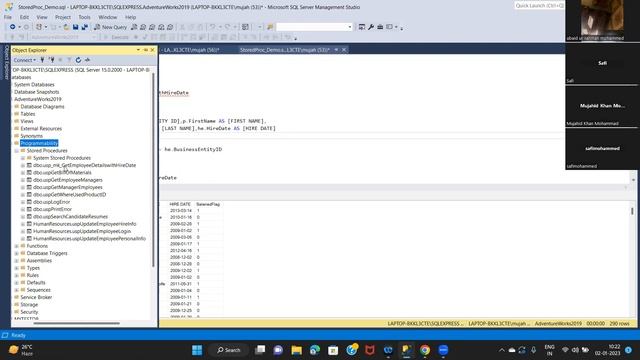This screenshot has width=640, height=360.
Task: Expand the Types folder node
Action: pos(17,268)
